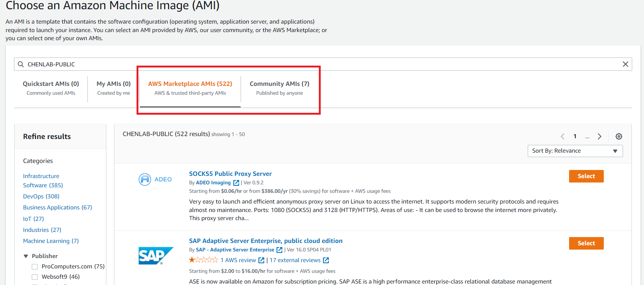Open the 1 AWS review link
The width and height of the screenshot is (644, 285).
pyautogui.click(x=238, y=260)
